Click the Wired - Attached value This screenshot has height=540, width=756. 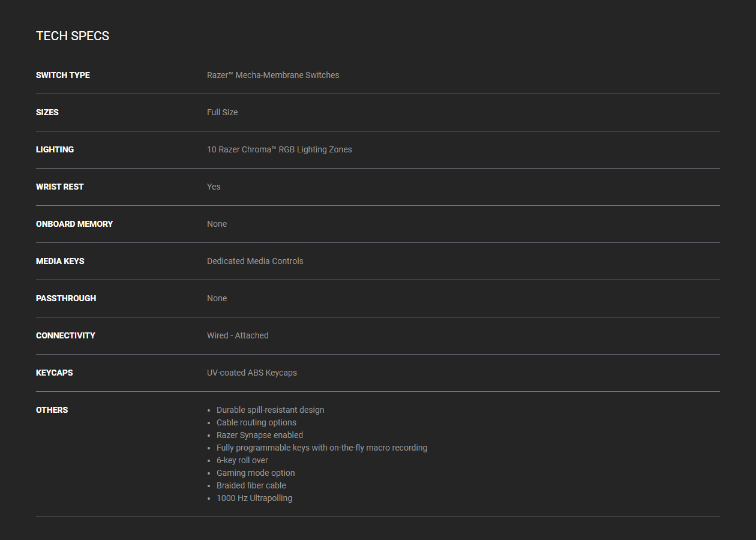pos(238,335)
